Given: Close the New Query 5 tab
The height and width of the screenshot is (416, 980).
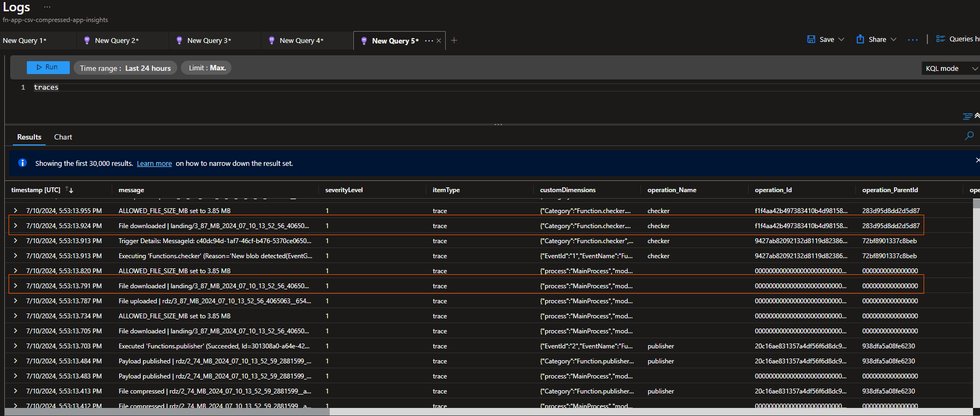Looking at the screenshot, I should 439,41.
